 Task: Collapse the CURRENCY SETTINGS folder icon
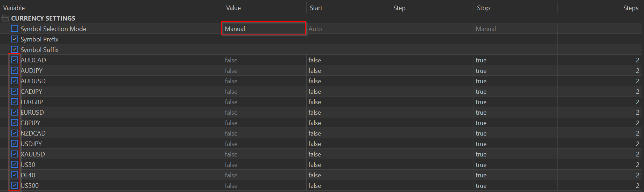click(x=5, y=18)
